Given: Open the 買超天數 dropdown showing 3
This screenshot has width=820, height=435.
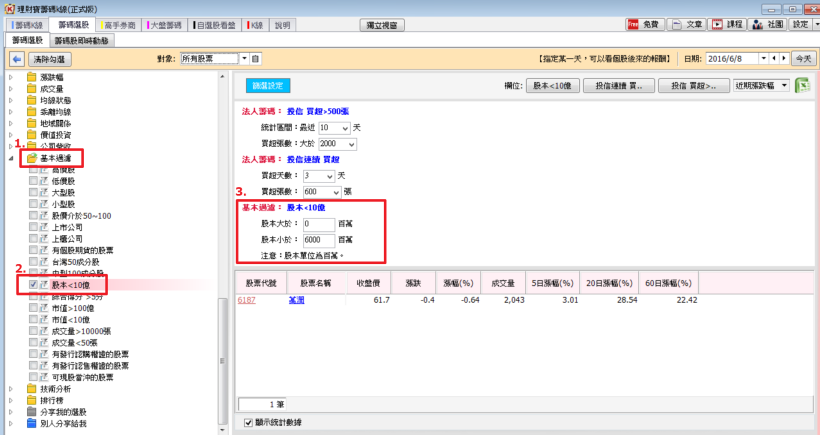Looking at the screenshot, I should [x=329, y=176].
